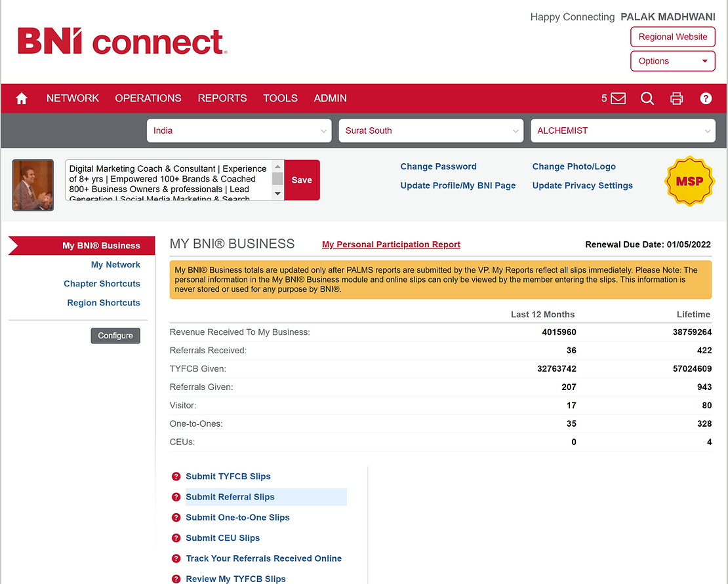The image size is (728, 584).
Task: Click the printer icon
Action: (x=676, y=98)
